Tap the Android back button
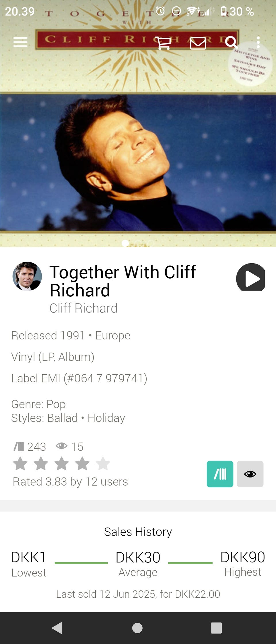Image resolution: width=276 pixels, height=644 pixels. tap(57, 628)
